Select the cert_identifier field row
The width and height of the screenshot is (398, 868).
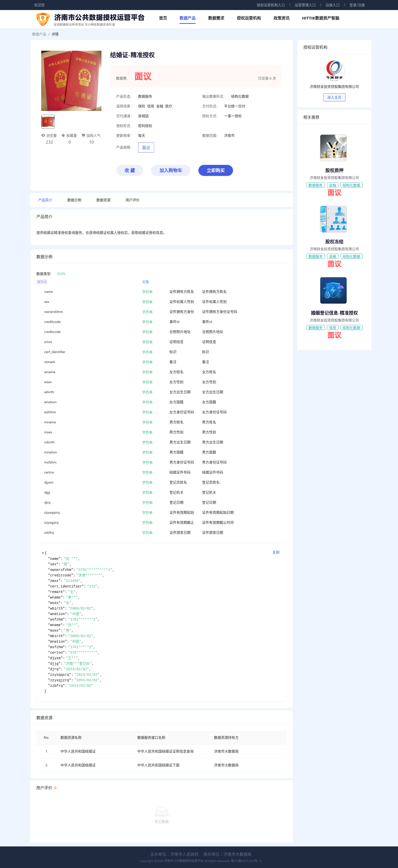pyautogui.click(x=161, y=352)
